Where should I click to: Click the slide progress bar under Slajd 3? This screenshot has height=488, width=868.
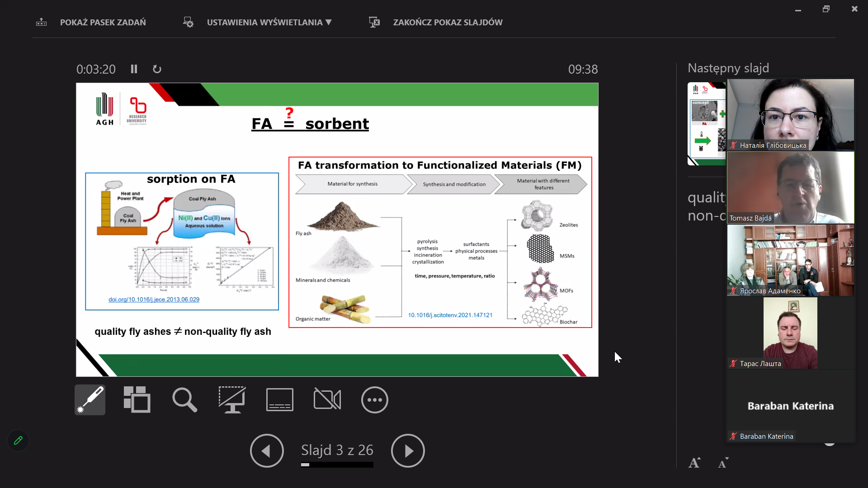pyautogui.click(x=337, y=465)
